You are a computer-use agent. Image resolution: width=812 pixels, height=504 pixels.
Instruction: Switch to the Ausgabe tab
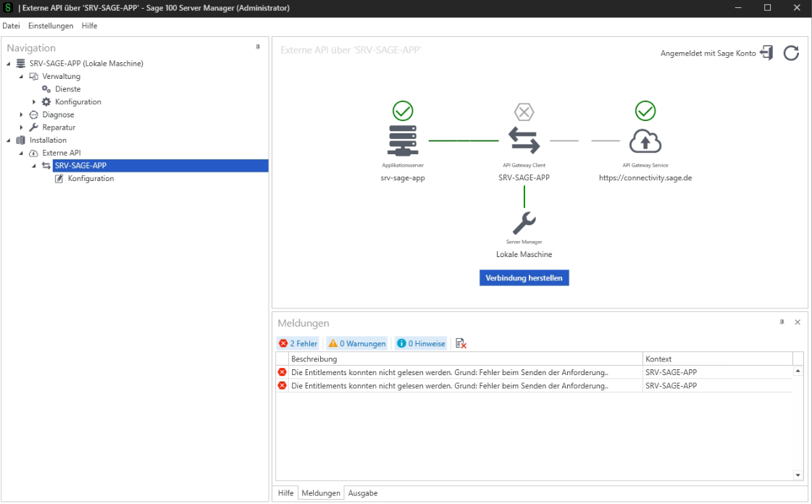point(363,493)
